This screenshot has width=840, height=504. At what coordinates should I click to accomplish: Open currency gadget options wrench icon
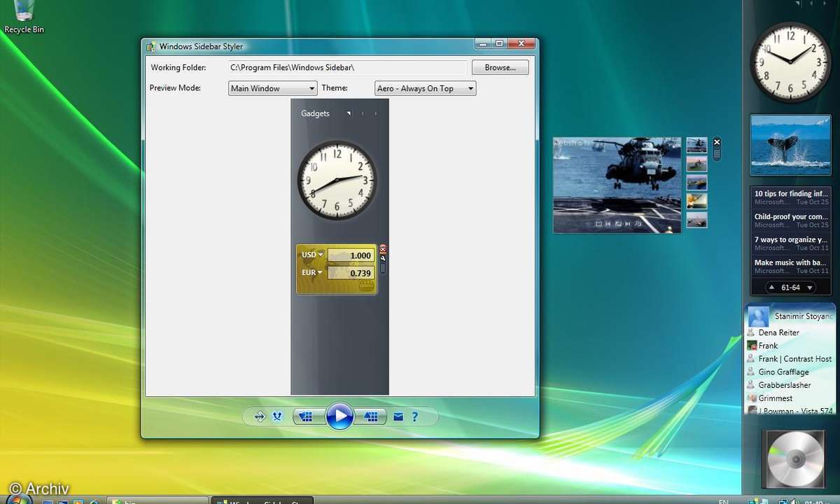pos(383,258)
